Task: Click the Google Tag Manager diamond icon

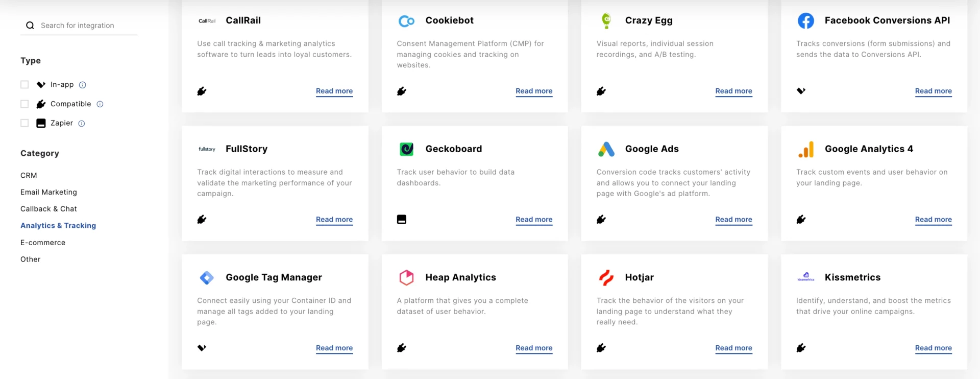Action: 207,277
